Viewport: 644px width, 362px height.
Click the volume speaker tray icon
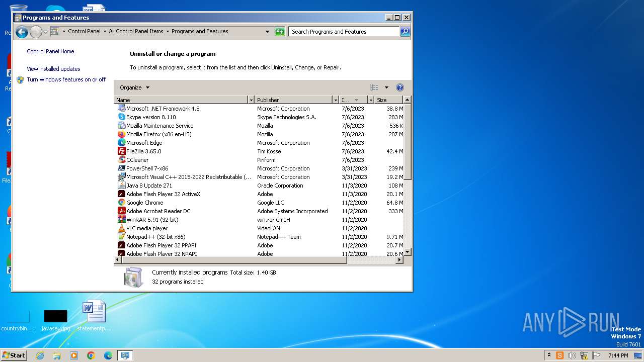[x=572, y=355]
